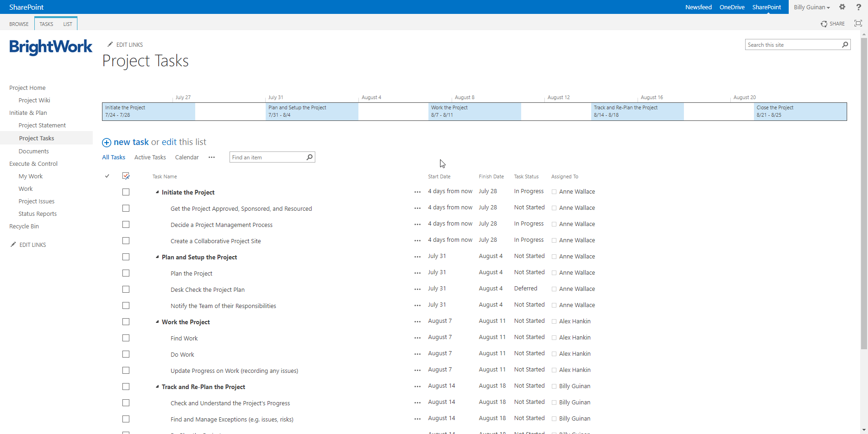The image size is (868, 434).
Task: Toggle the select-all checkbox in the header
Action: coord(126,176)
